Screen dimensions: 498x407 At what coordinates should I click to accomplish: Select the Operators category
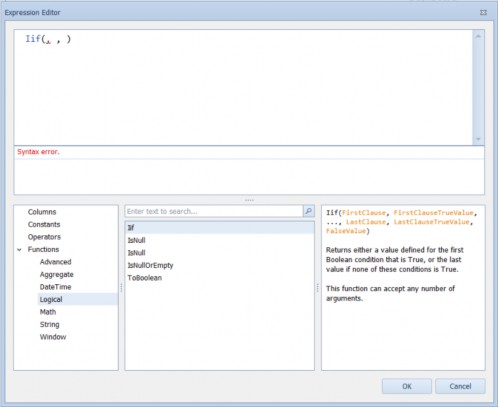click(x=44, y=237)
